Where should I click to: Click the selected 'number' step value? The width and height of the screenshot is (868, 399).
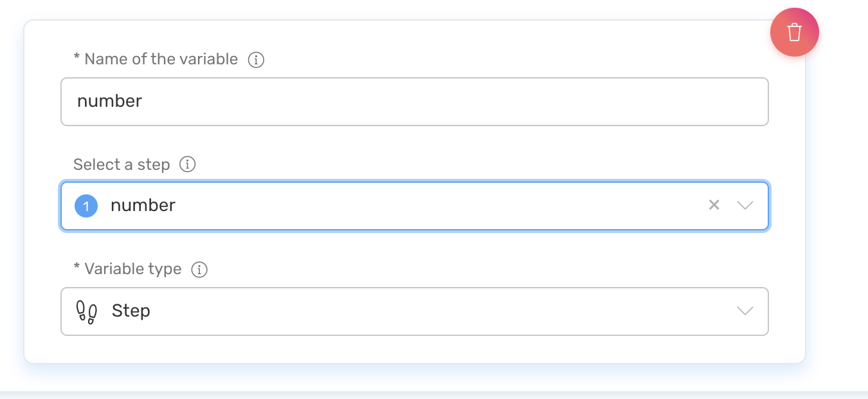coord(143,206)
